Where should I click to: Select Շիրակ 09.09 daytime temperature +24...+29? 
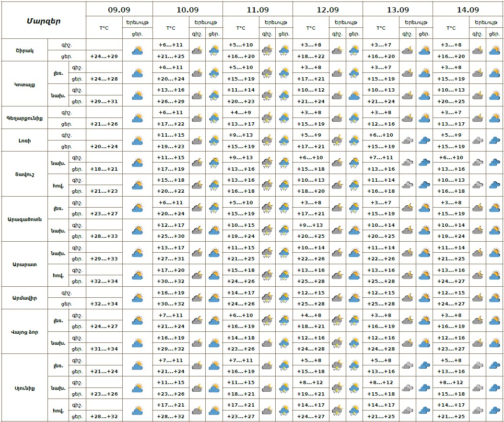click(104, 56)
